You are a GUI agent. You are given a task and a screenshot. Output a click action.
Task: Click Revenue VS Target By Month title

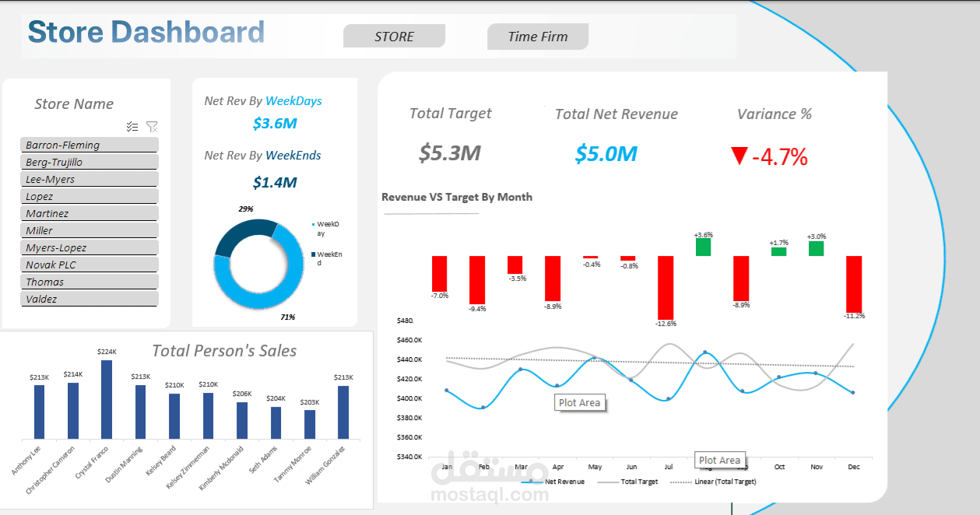(457, 197)
